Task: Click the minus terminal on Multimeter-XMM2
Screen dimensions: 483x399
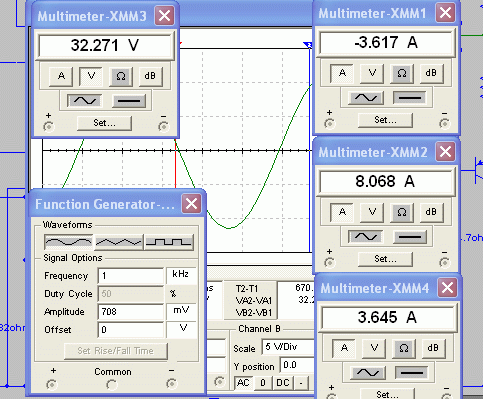Action: pos(444,263)
